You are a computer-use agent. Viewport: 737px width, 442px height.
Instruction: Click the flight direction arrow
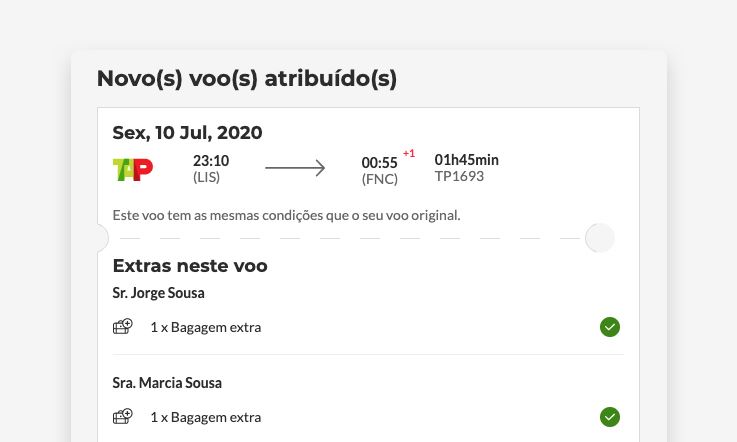point(295,168)
